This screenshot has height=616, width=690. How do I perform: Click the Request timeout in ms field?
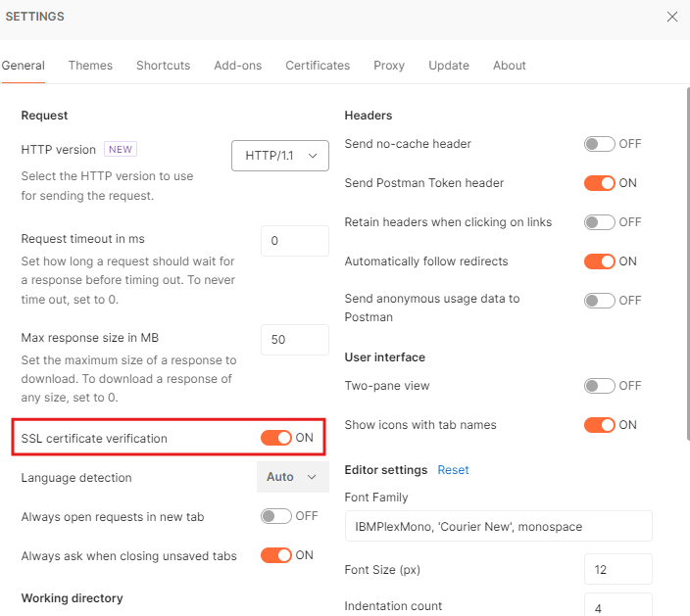coord(295,241)
